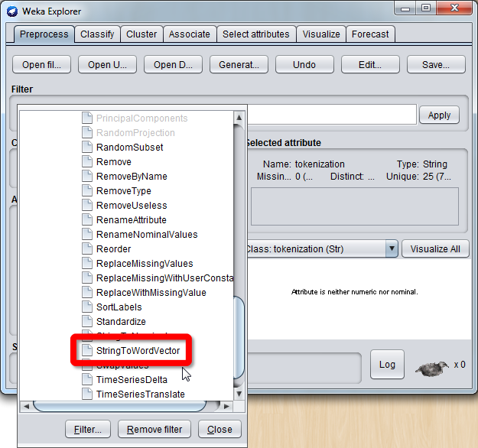Apply the selected filter

(439, 115)
